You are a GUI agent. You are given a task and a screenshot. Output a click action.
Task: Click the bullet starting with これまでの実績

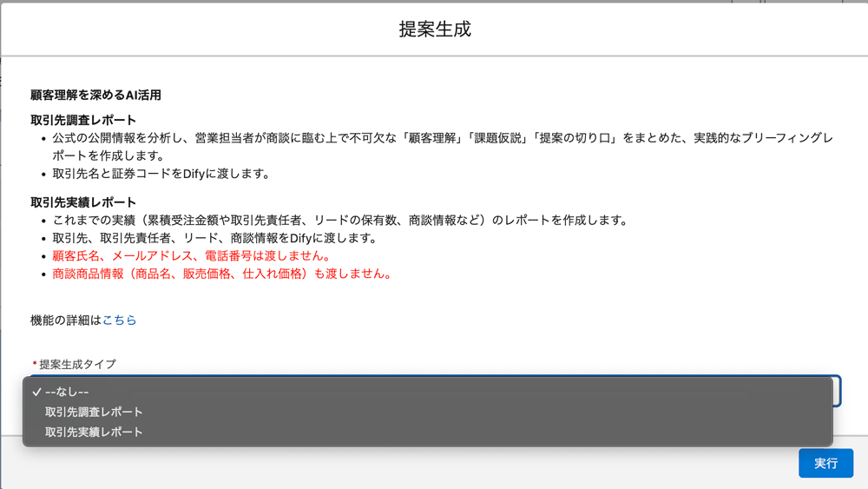point(341,221)
